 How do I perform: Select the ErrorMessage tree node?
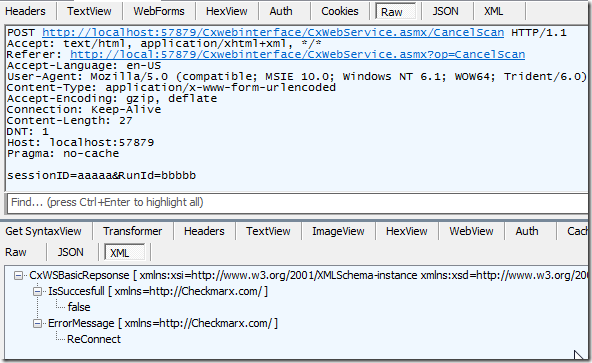click(x=163, y=323)
